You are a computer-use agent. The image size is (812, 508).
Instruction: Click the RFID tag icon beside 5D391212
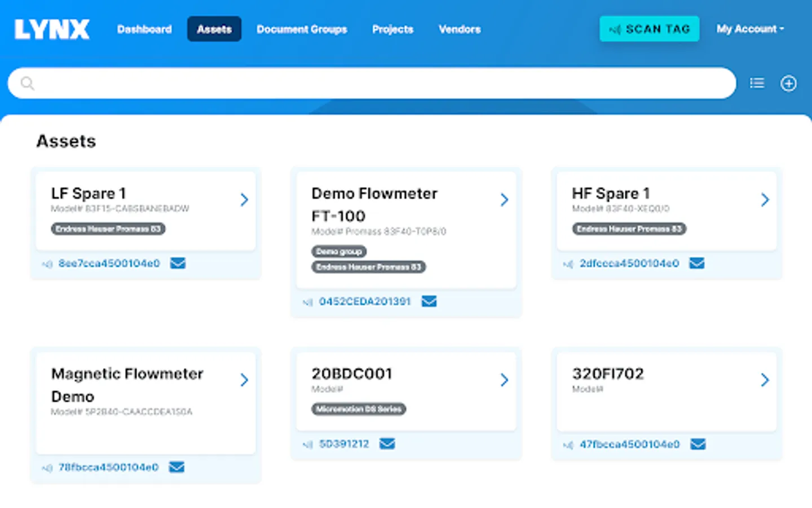(307, 444)
